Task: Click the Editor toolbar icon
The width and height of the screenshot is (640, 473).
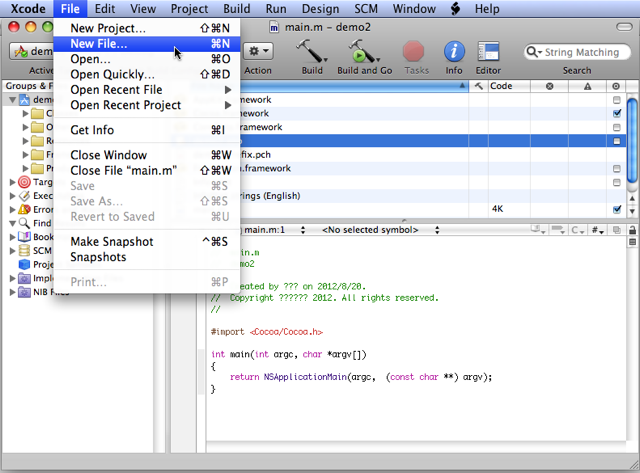Action: (x=488, y=52)
